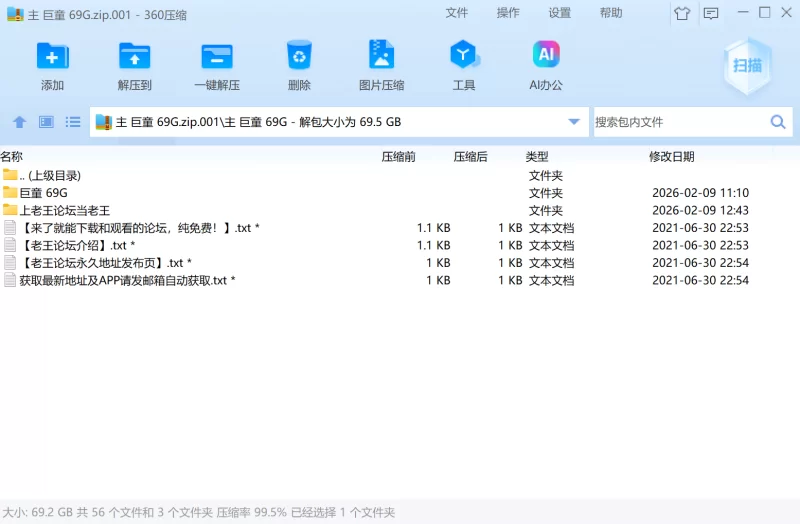Click the 解压到 (Extract to) icon
This screenshot has height=524, width=800.
pos(134,56)
